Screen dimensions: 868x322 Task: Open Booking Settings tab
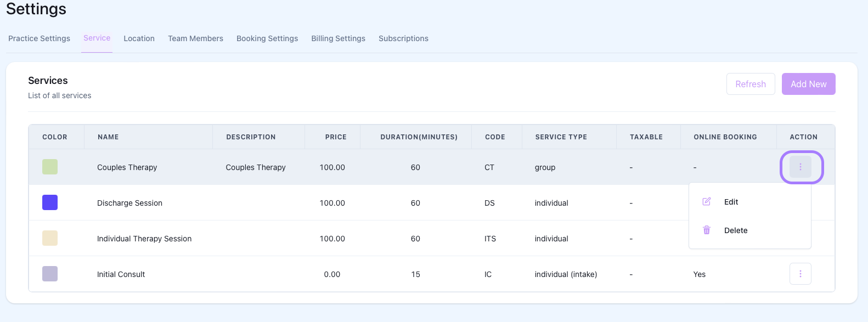[267, 38]
